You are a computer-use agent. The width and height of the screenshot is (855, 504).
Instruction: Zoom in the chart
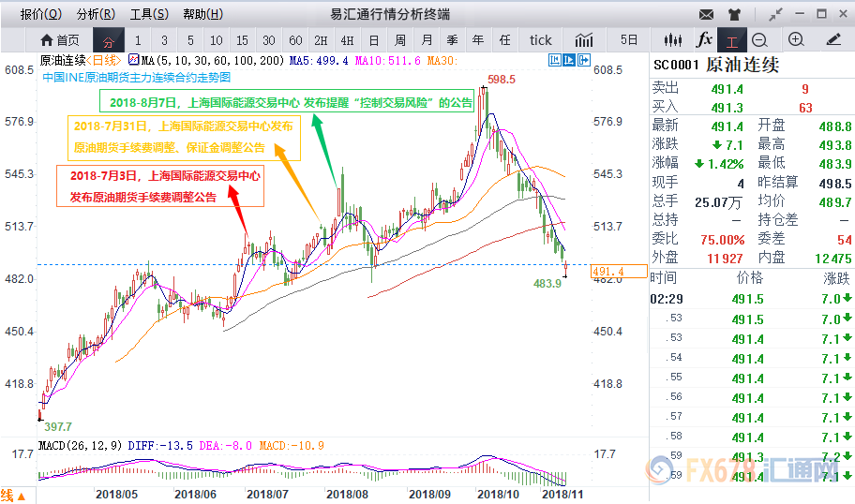coord(796,40)
